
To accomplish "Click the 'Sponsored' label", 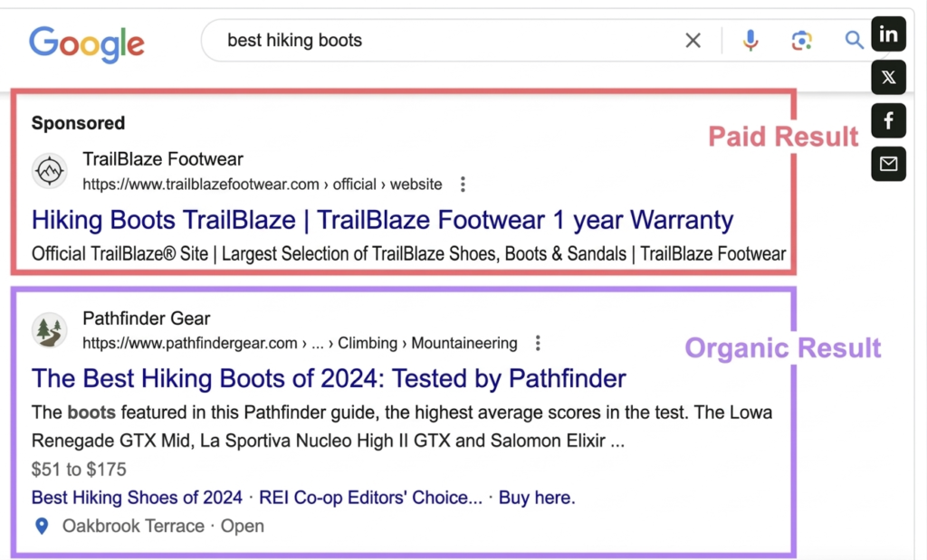I will (x=78, y=123).
